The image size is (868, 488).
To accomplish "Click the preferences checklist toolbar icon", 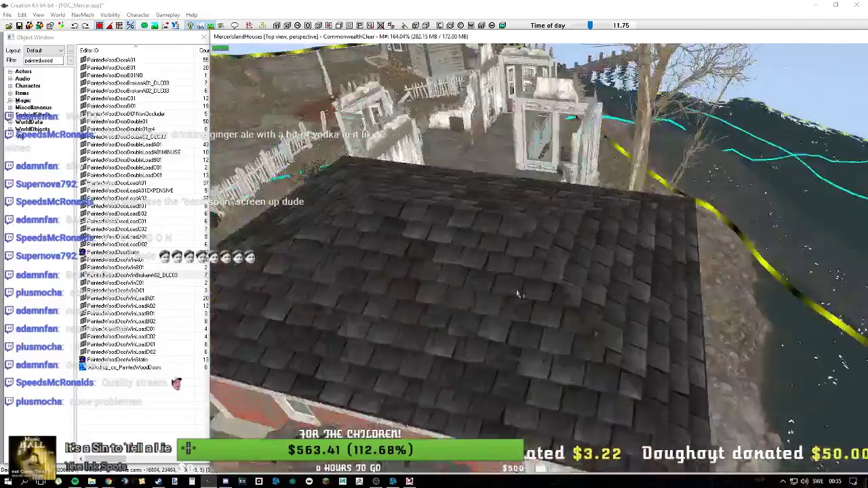I will (x=50, y=25).
